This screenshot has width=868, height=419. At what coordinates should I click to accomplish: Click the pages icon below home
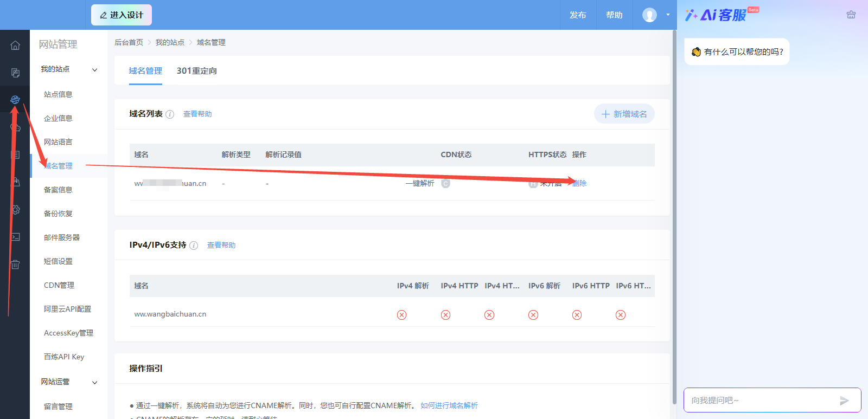(15, 73)
